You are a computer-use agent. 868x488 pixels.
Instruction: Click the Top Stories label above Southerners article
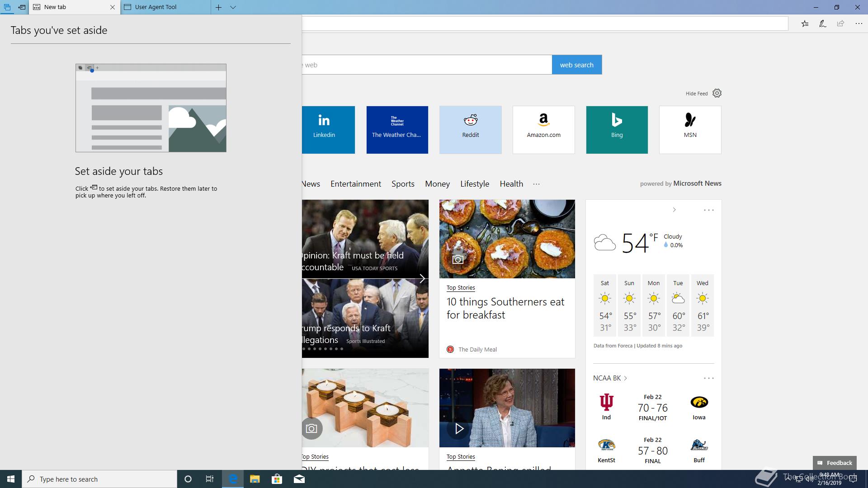coord(461,287)
